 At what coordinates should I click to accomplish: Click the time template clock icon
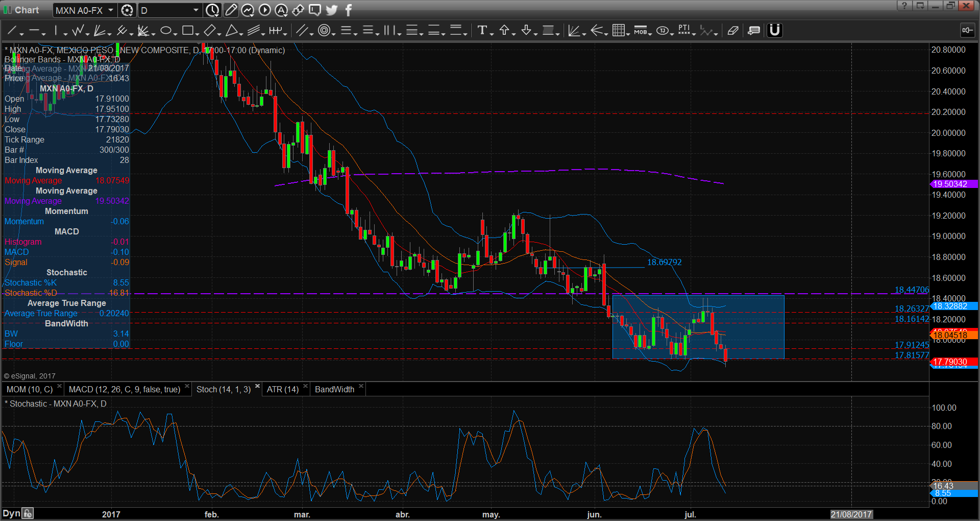213,10
